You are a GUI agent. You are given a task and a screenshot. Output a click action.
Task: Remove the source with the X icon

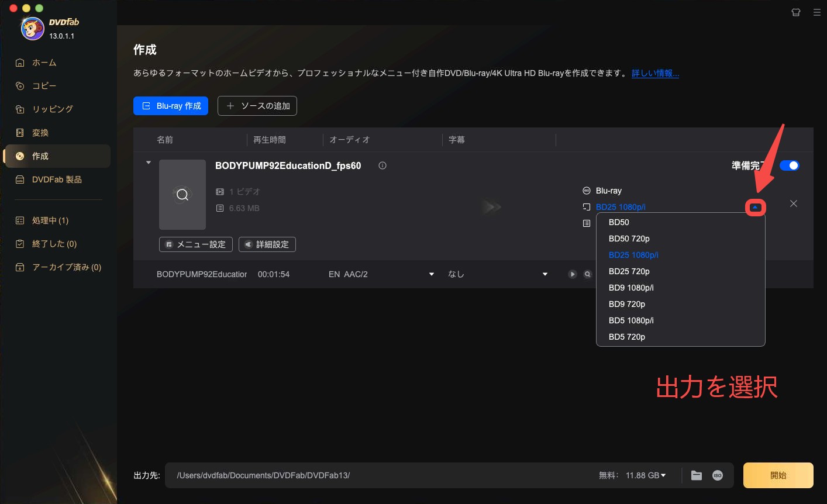[x=794, y=203]
